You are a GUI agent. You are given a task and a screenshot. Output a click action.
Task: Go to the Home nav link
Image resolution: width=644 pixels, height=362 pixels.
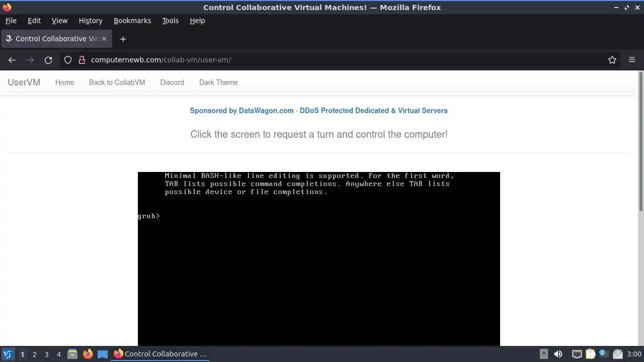(64, 82)
